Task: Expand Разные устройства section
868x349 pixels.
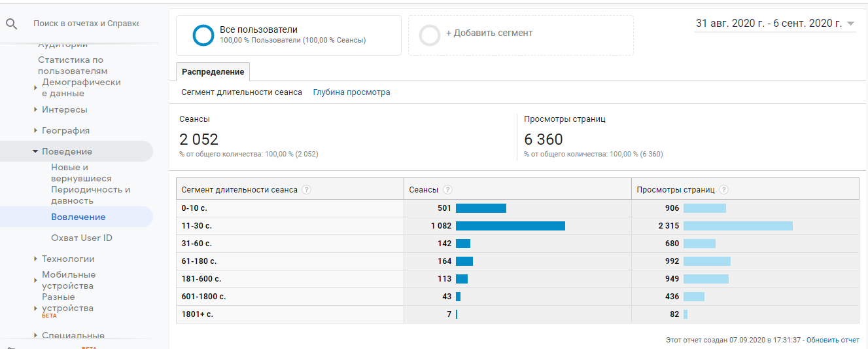Action: (x=35, y=308)
